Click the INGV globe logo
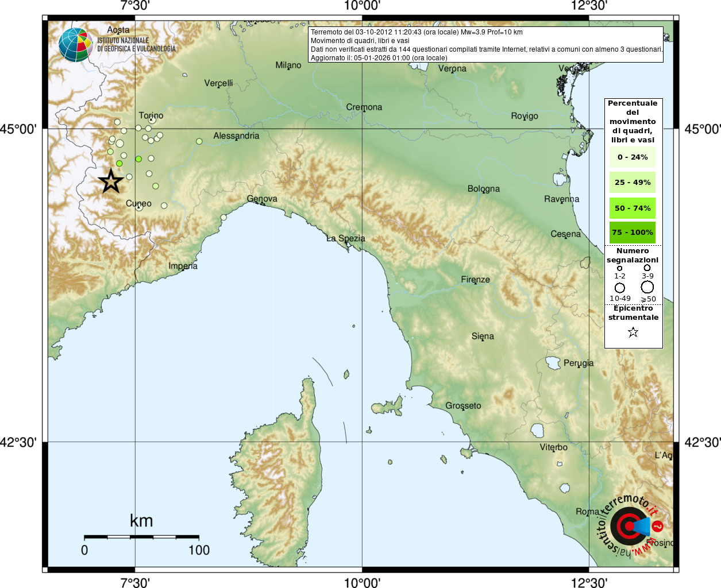The width and height of the screenshot is (721, 588). point(75,45)
